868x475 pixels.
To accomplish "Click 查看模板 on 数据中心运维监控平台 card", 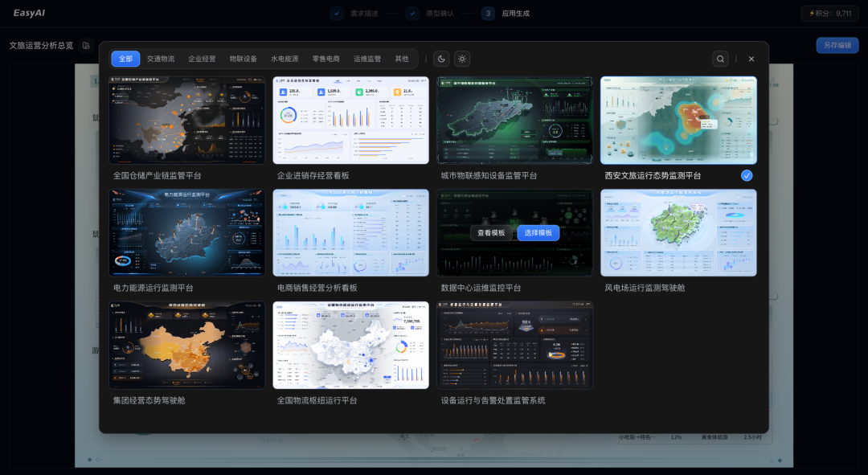I will [492, 233].
